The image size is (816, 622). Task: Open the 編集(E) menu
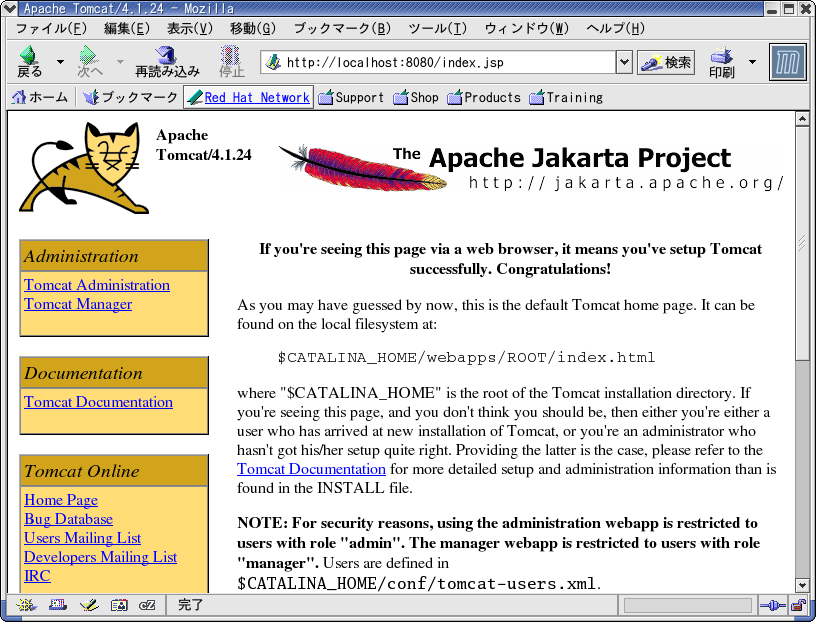coord(126,28)
